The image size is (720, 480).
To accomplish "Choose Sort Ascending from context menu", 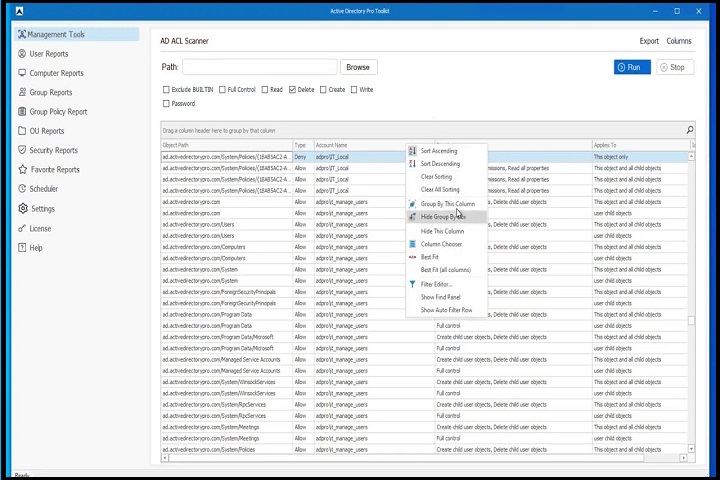I will pos(439,151).
